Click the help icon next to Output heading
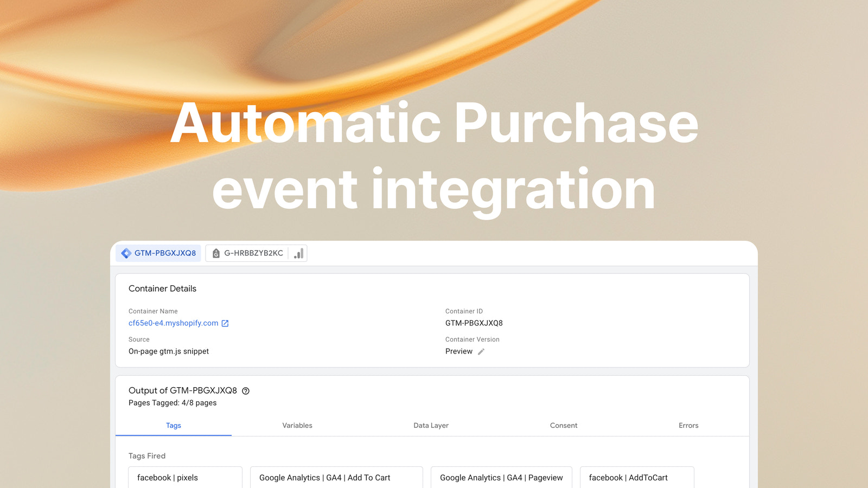 (246, 391)
